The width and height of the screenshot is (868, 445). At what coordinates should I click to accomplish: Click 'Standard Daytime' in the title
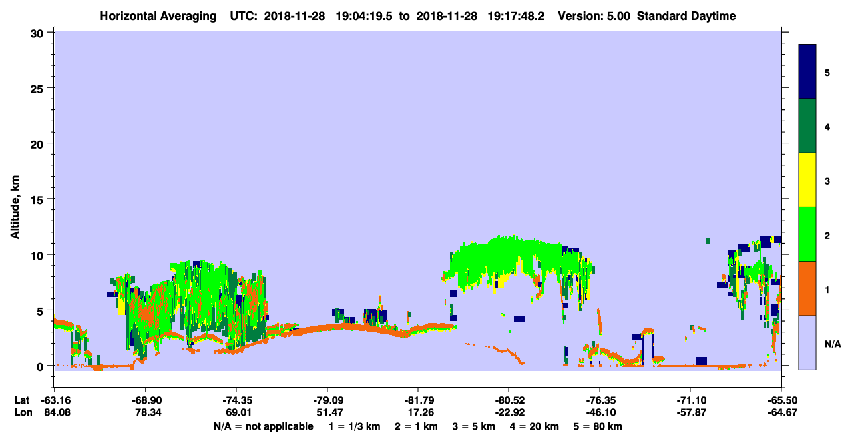pos(686,16)
